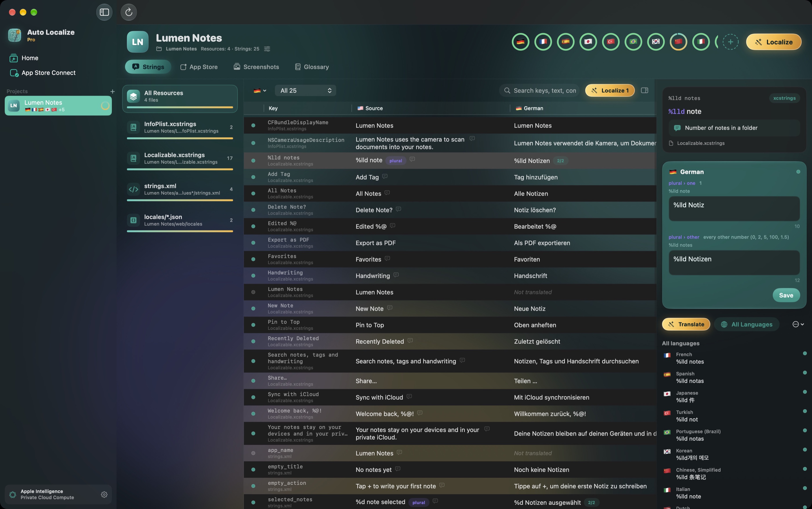812x509 pixels.
Task: Switch to the Glossary tab
Action: pos(311,67)
